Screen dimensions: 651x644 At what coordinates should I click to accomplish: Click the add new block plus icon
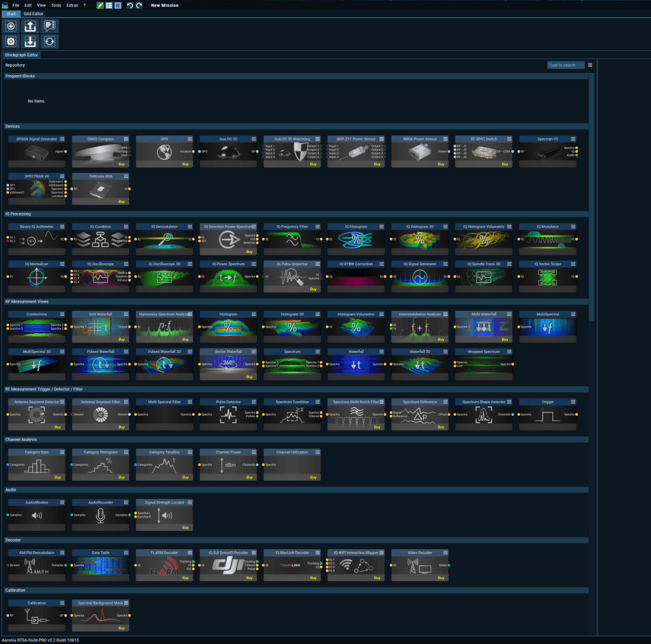coord(11,26)
